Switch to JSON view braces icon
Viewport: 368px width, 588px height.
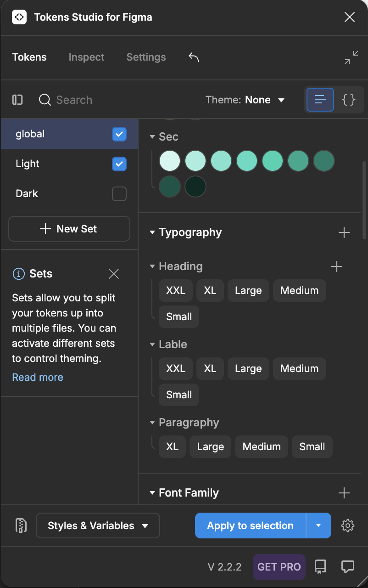click(x=349, y=100)
